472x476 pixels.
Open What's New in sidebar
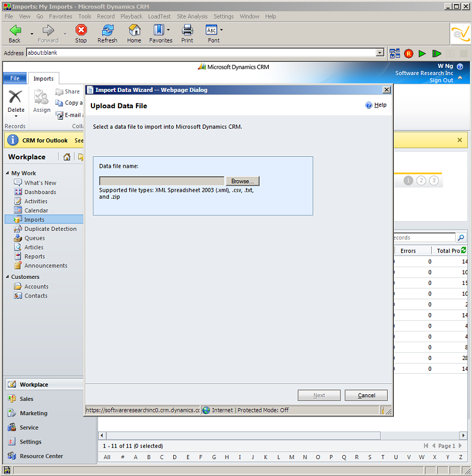(x=40, y=183)
